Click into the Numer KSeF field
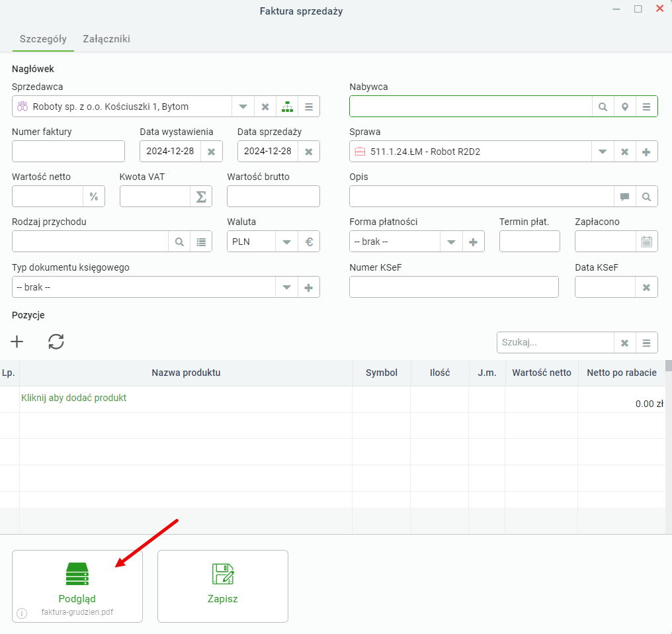The height and width of the screenshot is (634, 672). [454, 287]
